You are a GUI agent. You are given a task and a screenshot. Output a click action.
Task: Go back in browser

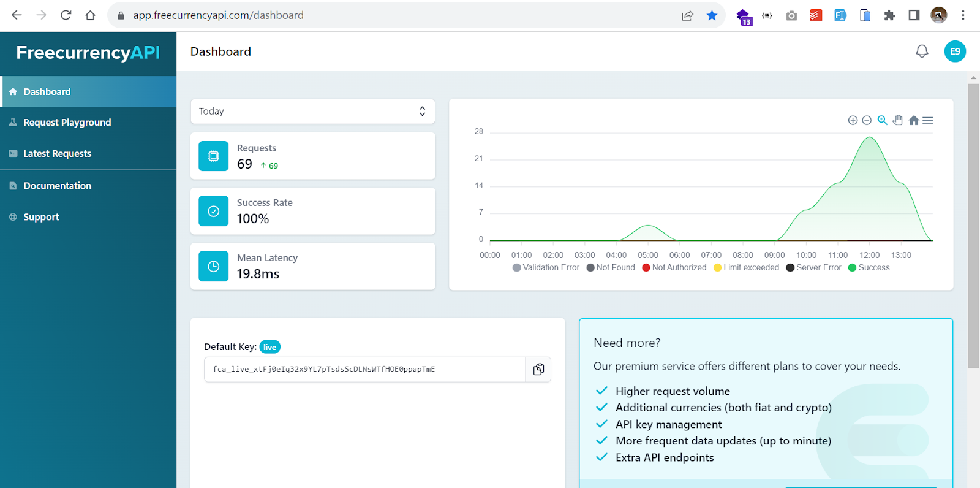[17, 15]
